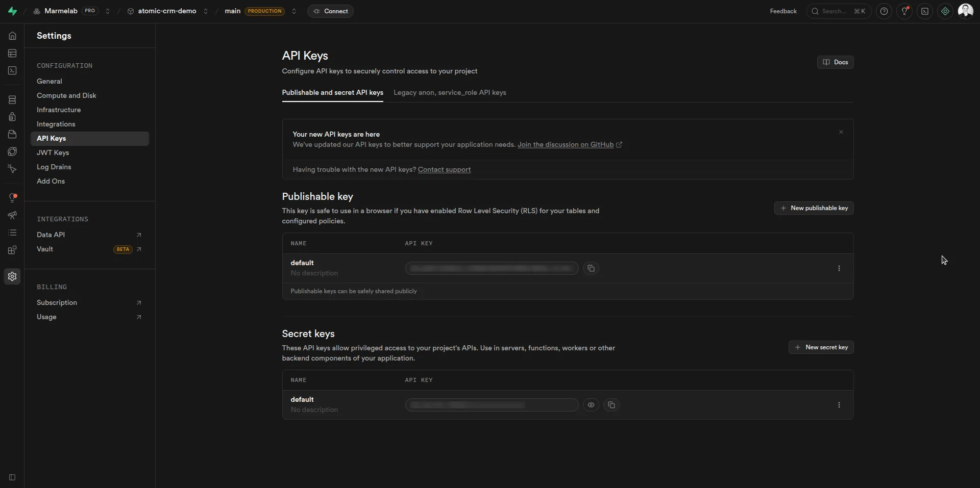Expand the Marmelab organization dropdown

(x=108, y=11)
